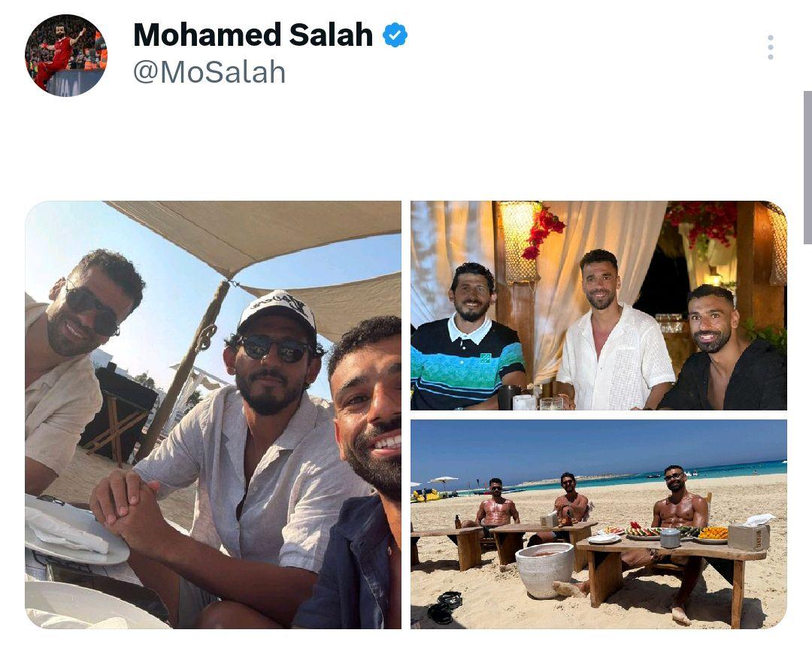Open Mohamed Salah's profile avatar

(x=65, y=56)
